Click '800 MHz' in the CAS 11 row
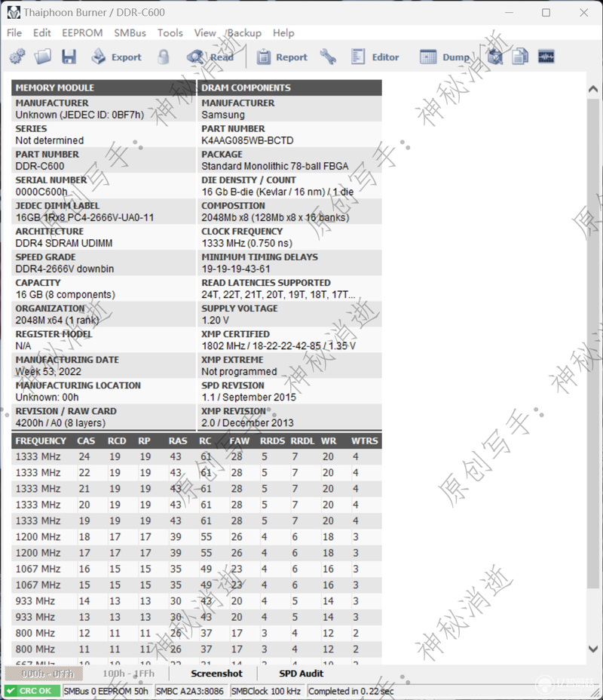 (x=35, y=649)
